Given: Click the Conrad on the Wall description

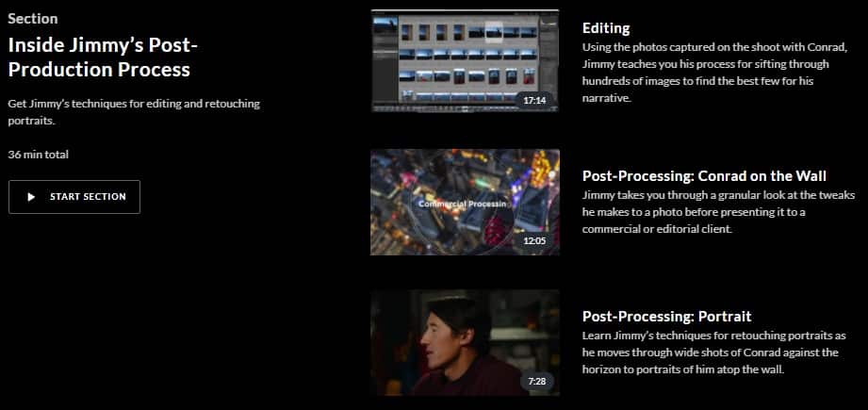Looking at the screenshot, I should coord(718,212).
